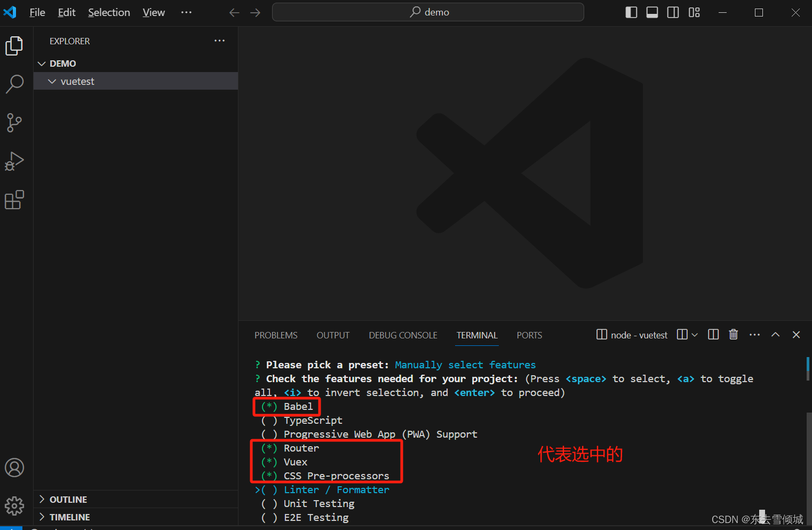Open the Selection menu

coord(109,12)
